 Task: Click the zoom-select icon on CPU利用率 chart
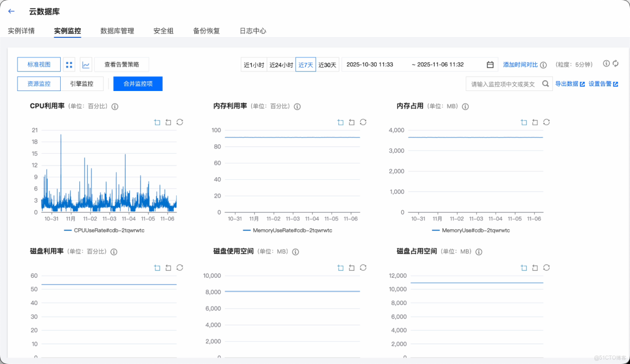tap(157, 122)
